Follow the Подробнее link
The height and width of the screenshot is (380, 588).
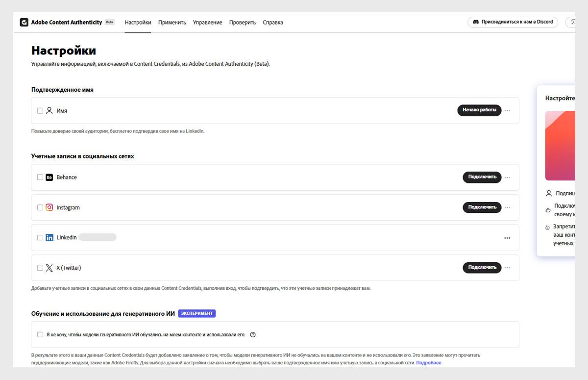pos(429,363)
